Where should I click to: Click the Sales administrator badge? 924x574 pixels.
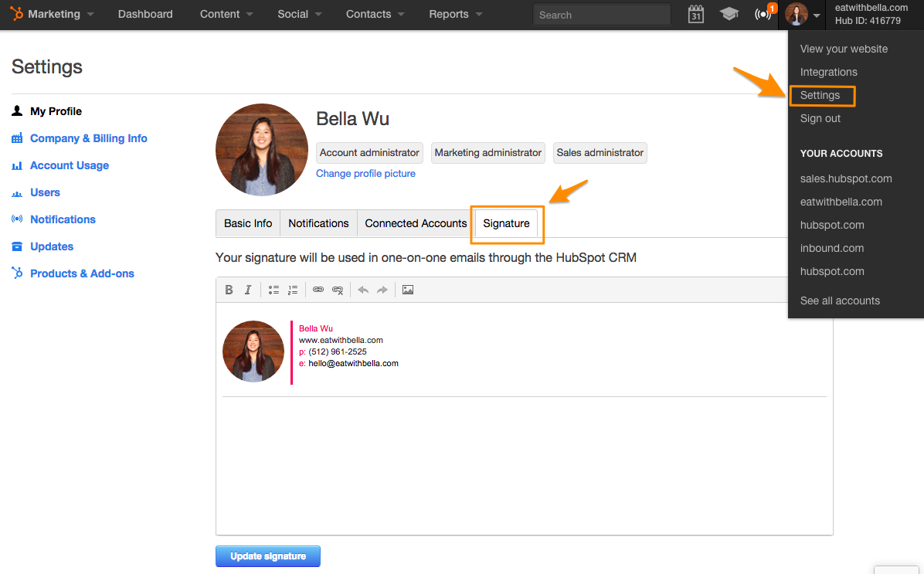[600, 153]
